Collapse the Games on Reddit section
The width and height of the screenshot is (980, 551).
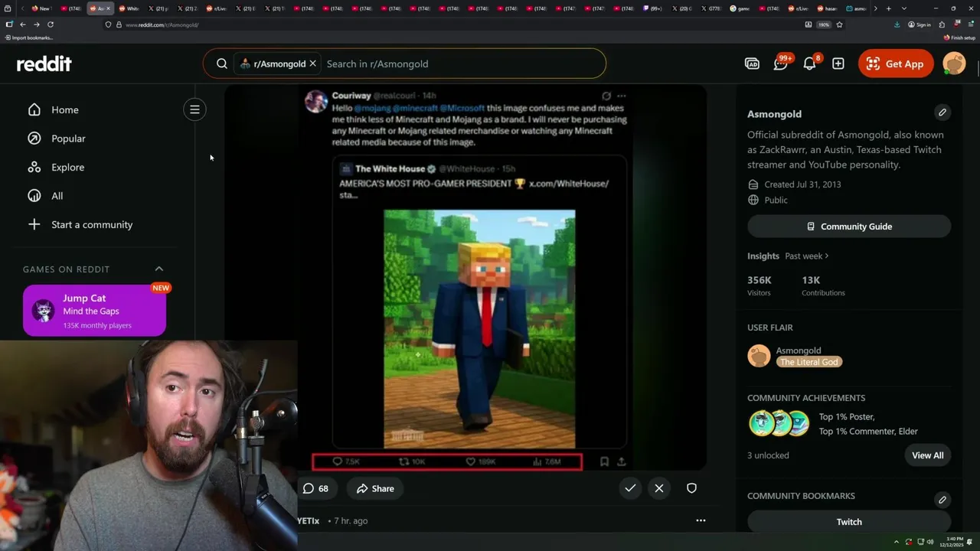159,269
